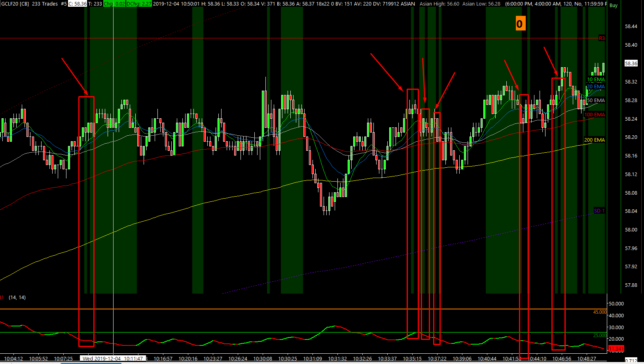Click the 'AV: 220' ask volume value
This screenshot has height=364, width=644.
coord(363,4)
